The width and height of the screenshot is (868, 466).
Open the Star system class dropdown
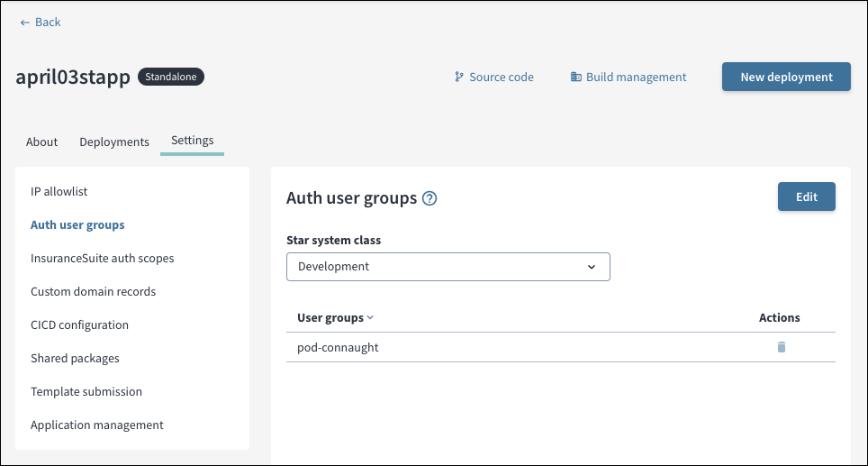point(448,267)
